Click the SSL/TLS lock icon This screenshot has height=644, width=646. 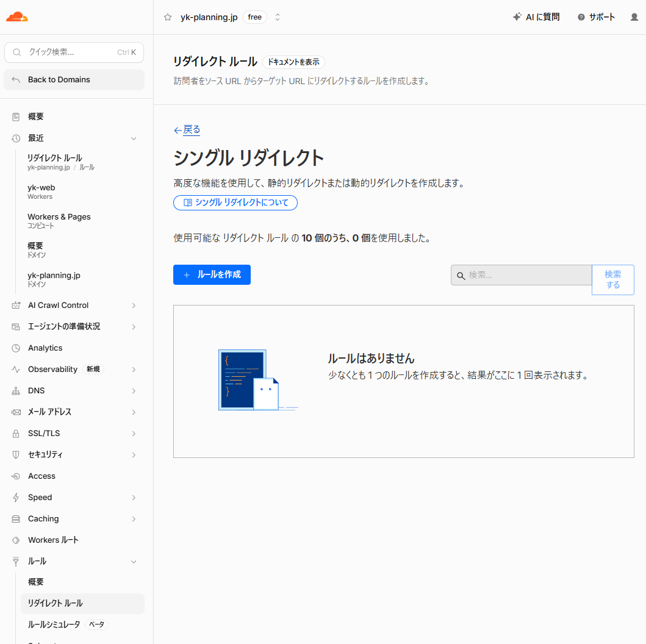tap(16, 434)
